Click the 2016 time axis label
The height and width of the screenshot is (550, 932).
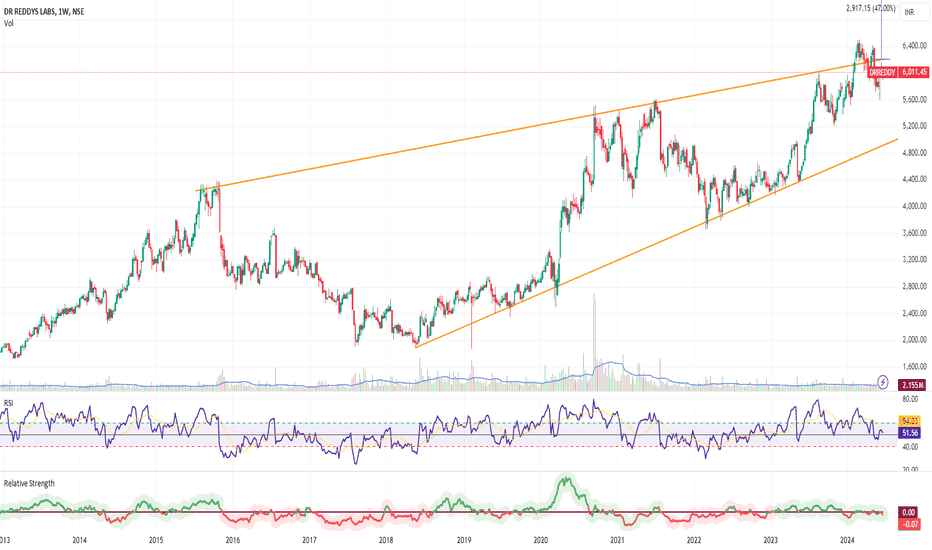(x=233, y=540)
